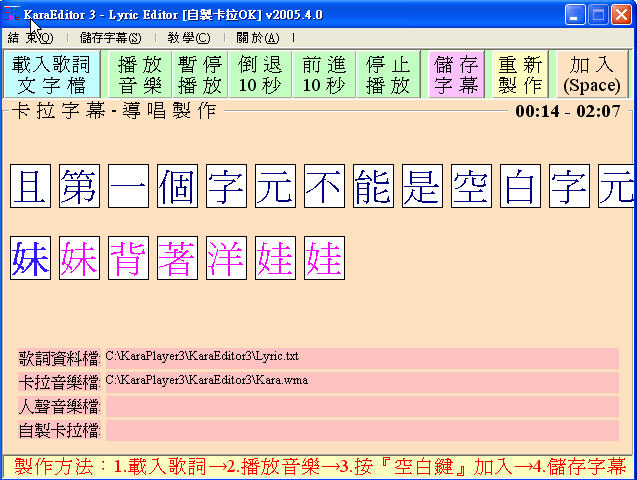Select the blue 妹 character box
This screenshot has height=480, width=637.
click(30, 258)
